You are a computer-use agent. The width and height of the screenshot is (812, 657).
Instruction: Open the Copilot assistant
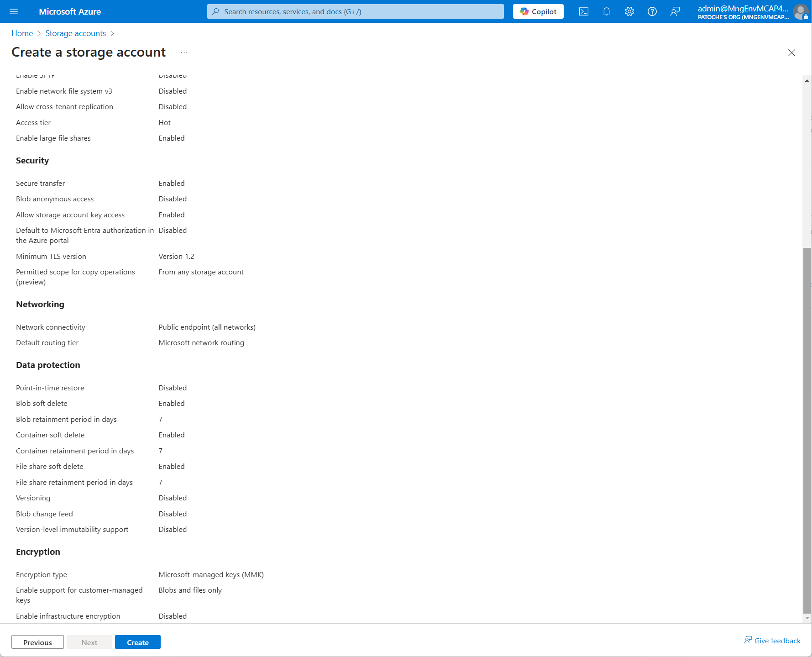pyautogui.click(x=538, y=11)
